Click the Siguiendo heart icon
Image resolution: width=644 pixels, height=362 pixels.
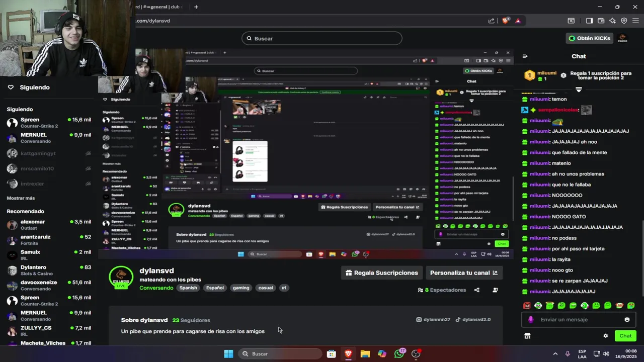pyautogui.click(x=11, y=87)
